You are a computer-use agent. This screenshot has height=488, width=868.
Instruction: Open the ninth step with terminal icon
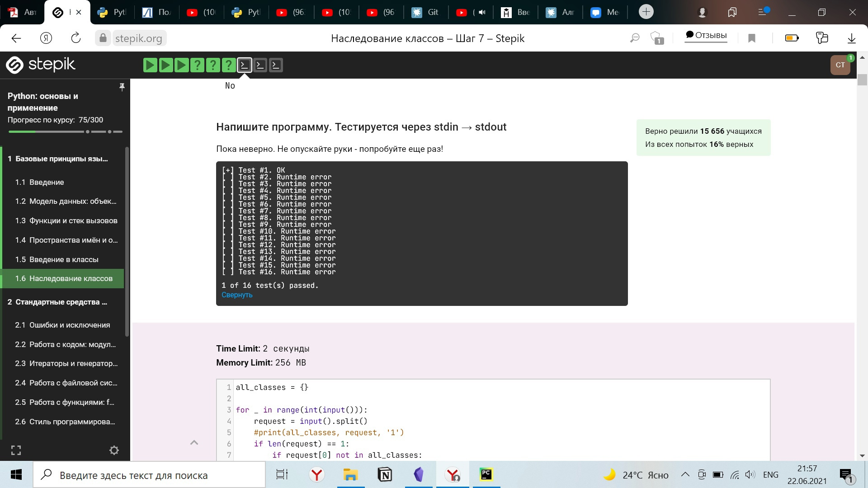click(x=276, y=65)
